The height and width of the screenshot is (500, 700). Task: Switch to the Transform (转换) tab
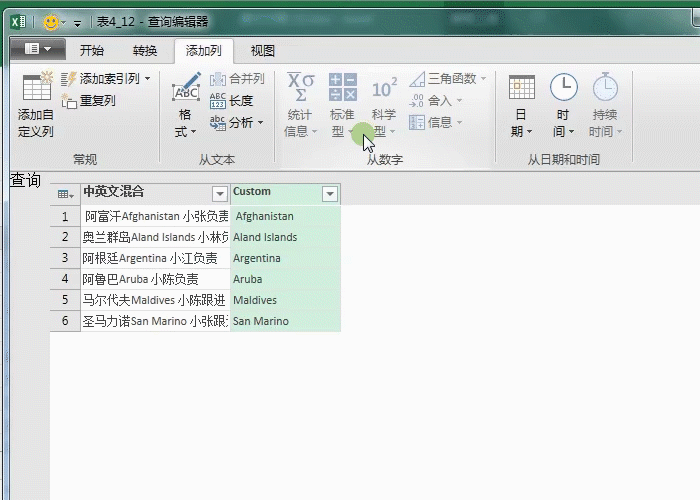[x=145, y=51]
